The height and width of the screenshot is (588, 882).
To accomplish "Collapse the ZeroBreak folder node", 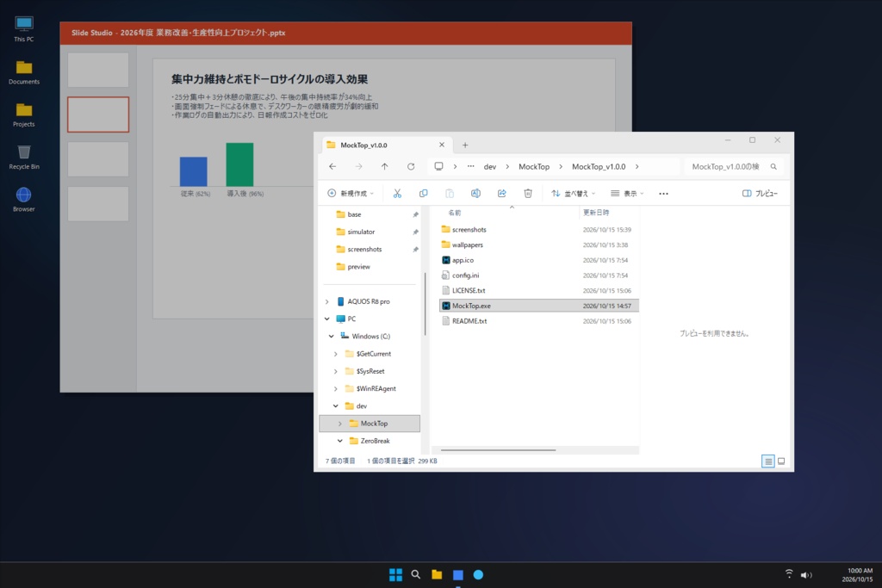I will tap(339, 441).
